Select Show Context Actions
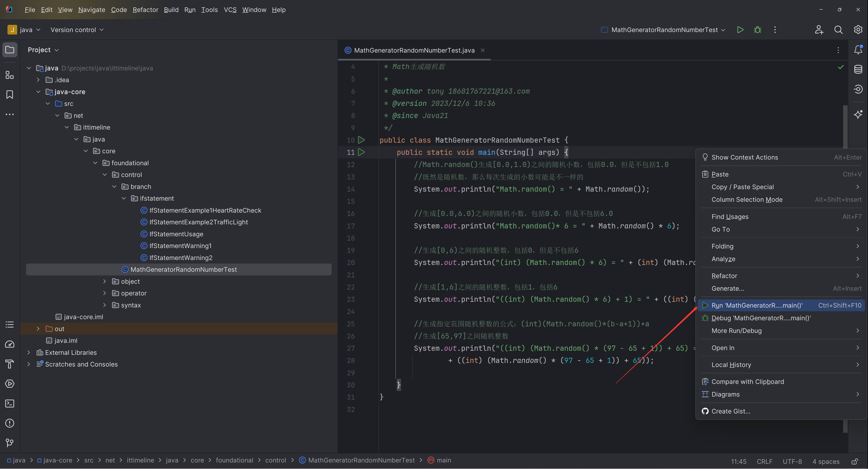 point(781,157)
